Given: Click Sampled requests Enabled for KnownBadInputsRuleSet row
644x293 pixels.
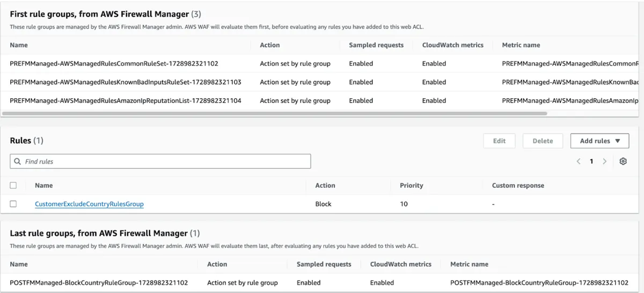Looking at the screenshot, I should 361,82.
